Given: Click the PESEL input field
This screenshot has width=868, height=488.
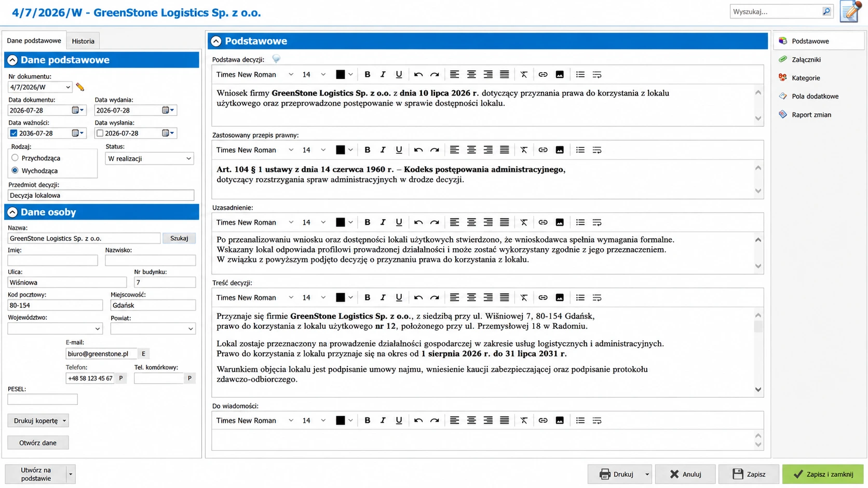Looking at the screenshot, I should point(43,399).
